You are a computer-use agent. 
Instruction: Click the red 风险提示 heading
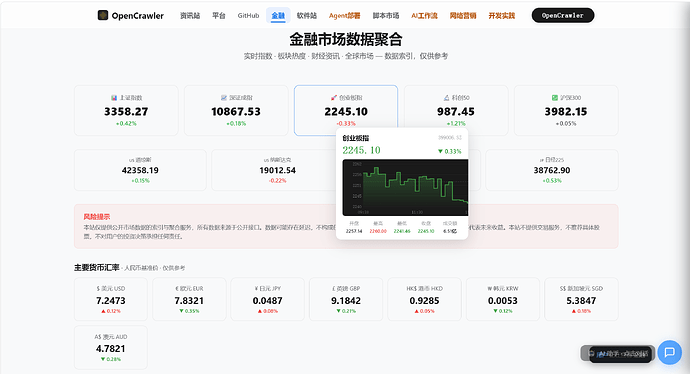click(97, 217)
